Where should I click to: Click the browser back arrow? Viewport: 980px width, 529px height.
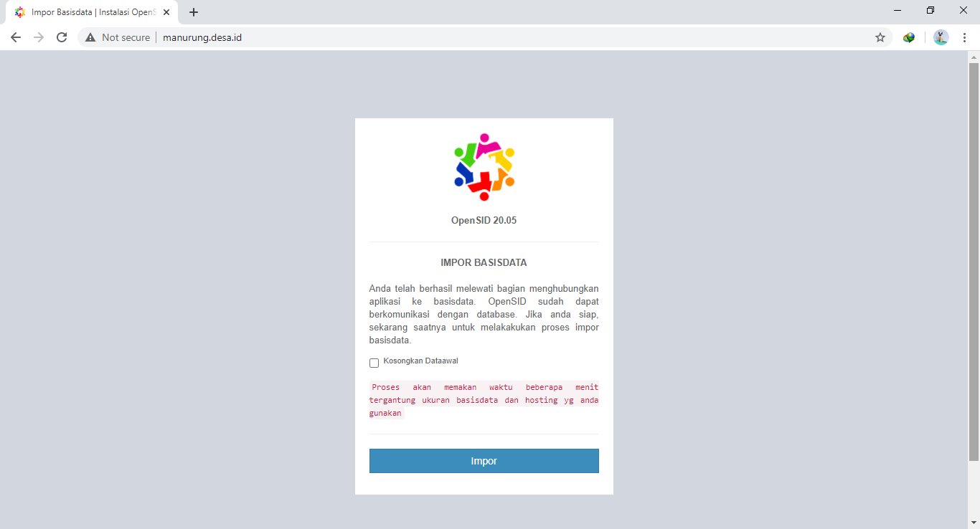tap(16, 37)
